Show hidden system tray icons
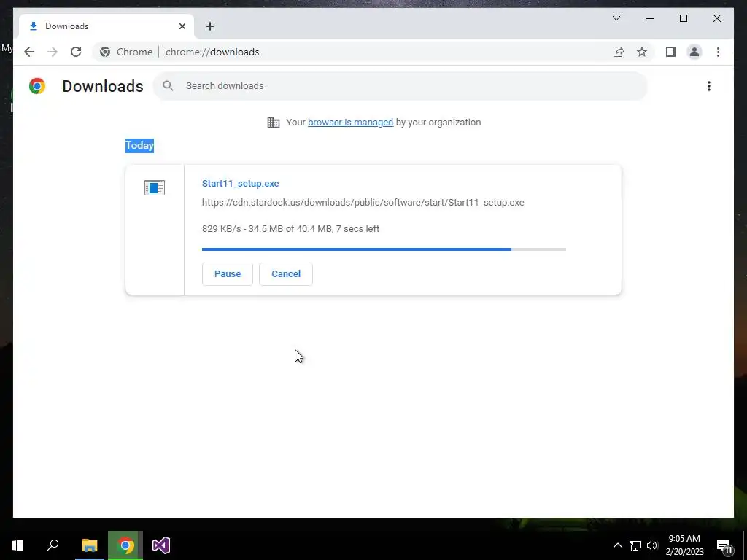The image size is (747, 560). click(x=617, y=545)
